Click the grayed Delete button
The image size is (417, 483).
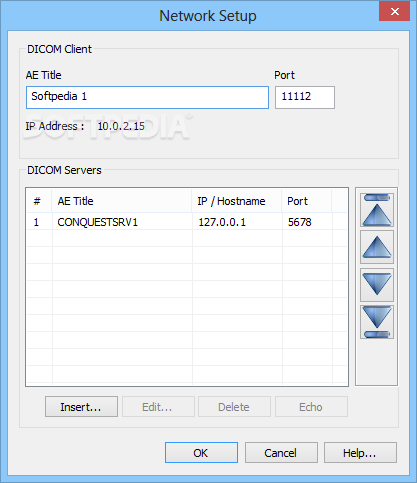pyautogui.click(x=234, y=406)
